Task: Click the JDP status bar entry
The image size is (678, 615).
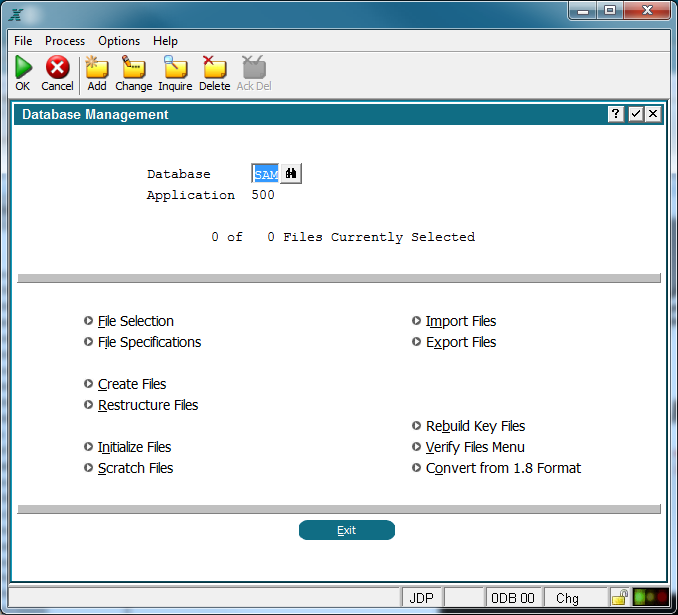Action: (422, 598)
